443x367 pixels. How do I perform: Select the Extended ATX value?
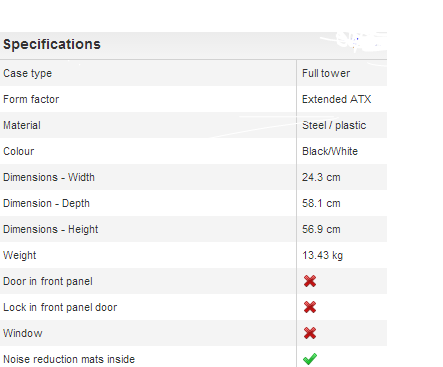click(x=337, y=99)
